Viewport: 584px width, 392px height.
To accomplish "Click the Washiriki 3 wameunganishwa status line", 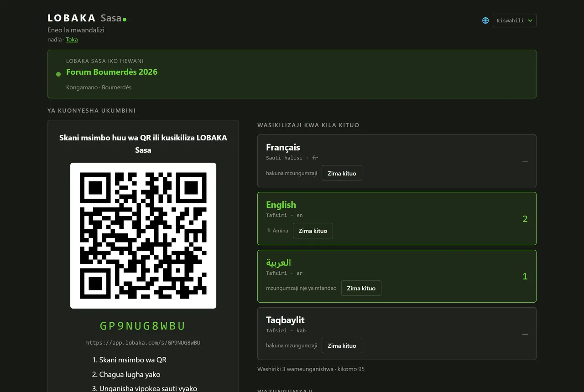I will click(x=311, y=369).
